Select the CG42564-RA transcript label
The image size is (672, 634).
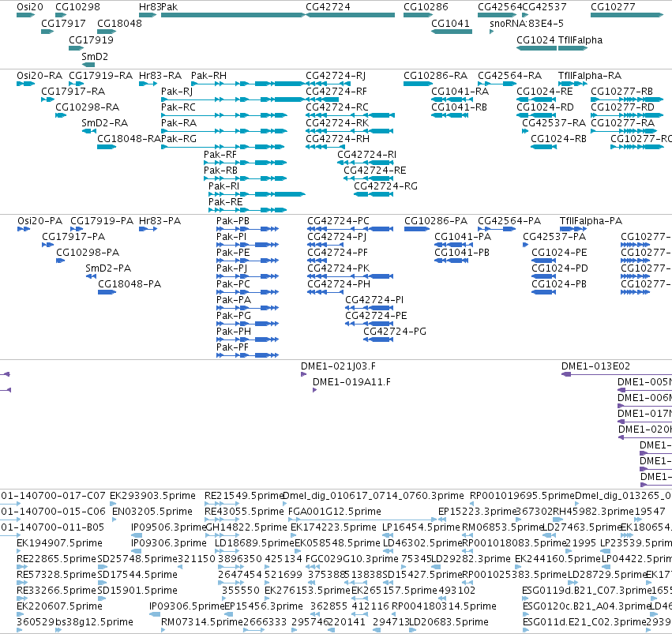pos(510,75)
